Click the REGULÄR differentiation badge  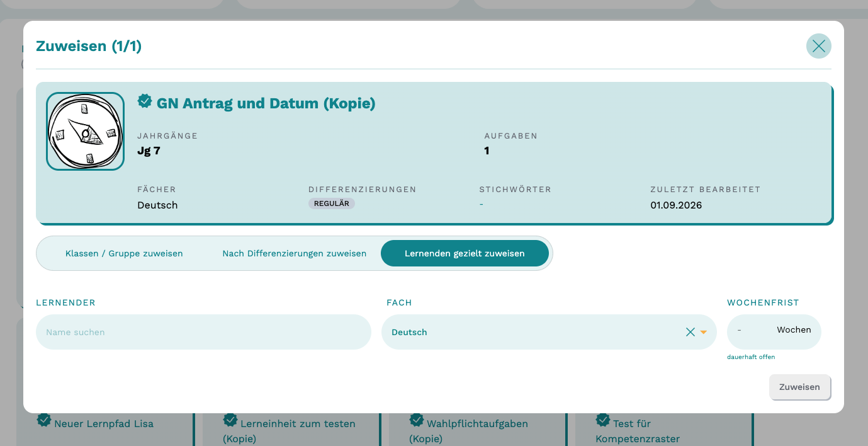pyautogui.click(x=332, y=203)
